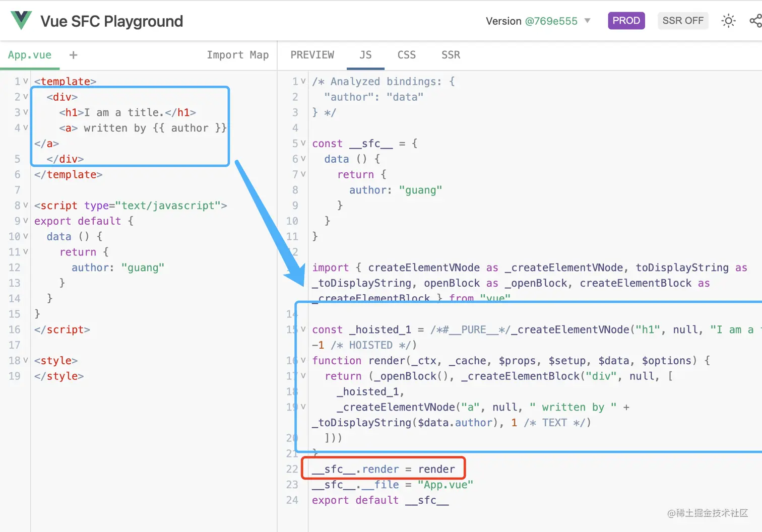Click the closing </template> tag
762x532 pixels.
click(x=69, y=175)
